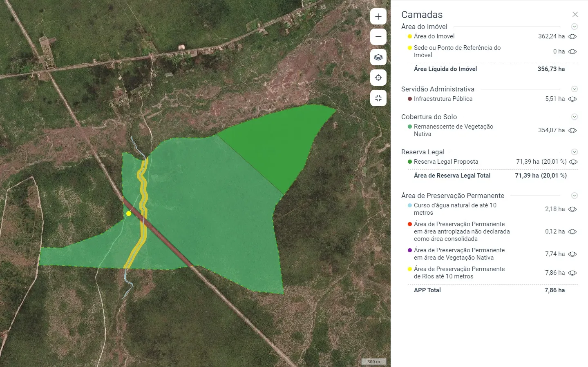Click the Área de Reserva Legal Total label
The image size is (588, 367).
click(452, 176)
